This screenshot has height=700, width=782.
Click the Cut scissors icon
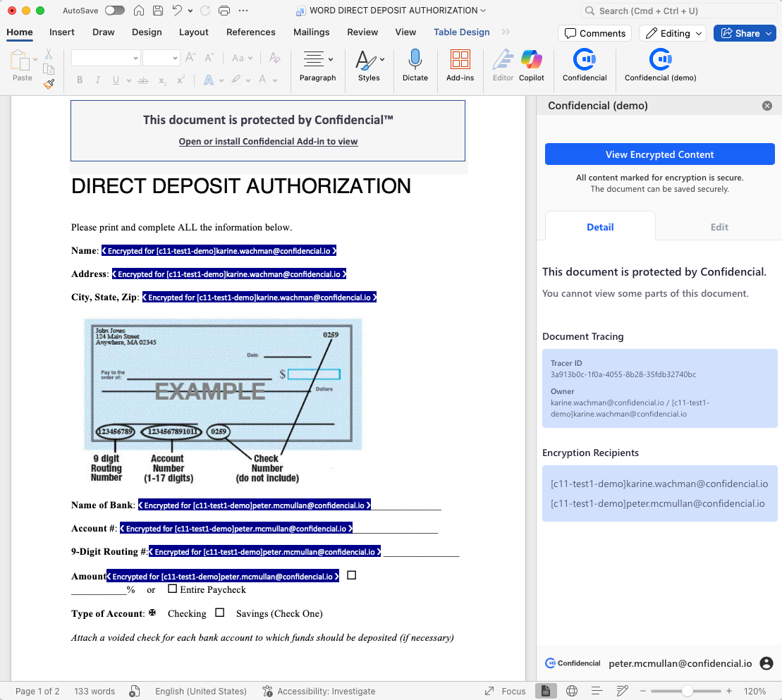[x=49, y=54]
